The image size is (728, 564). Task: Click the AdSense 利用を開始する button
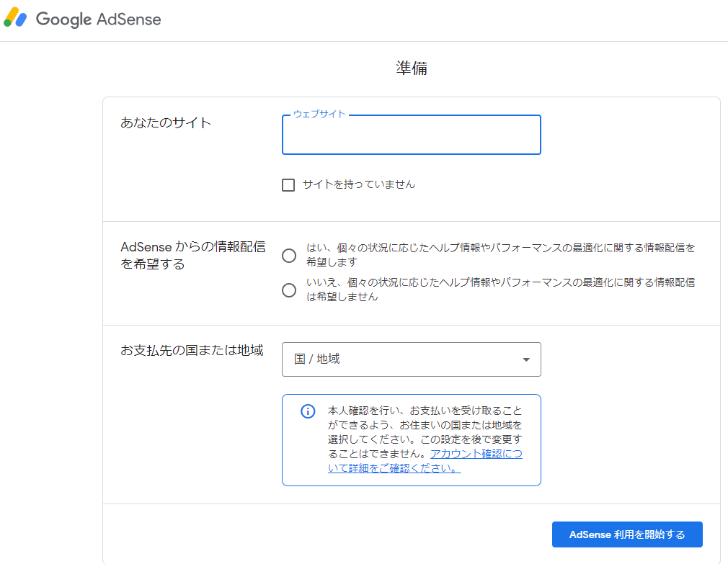pos(627,534)
